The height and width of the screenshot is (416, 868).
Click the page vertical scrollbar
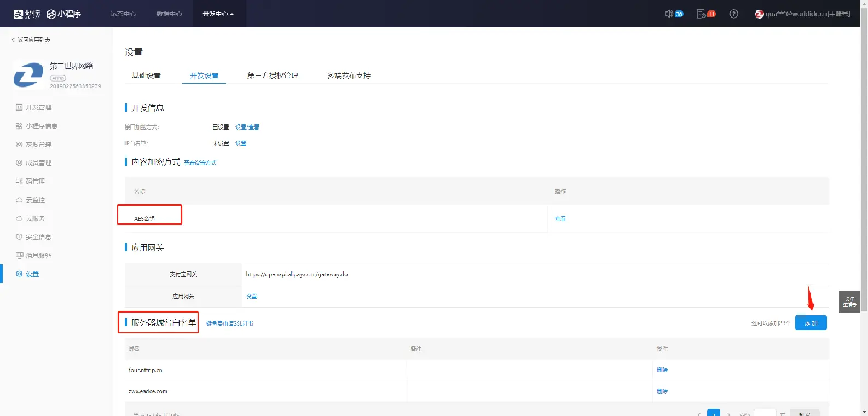(x=864, y=164)
